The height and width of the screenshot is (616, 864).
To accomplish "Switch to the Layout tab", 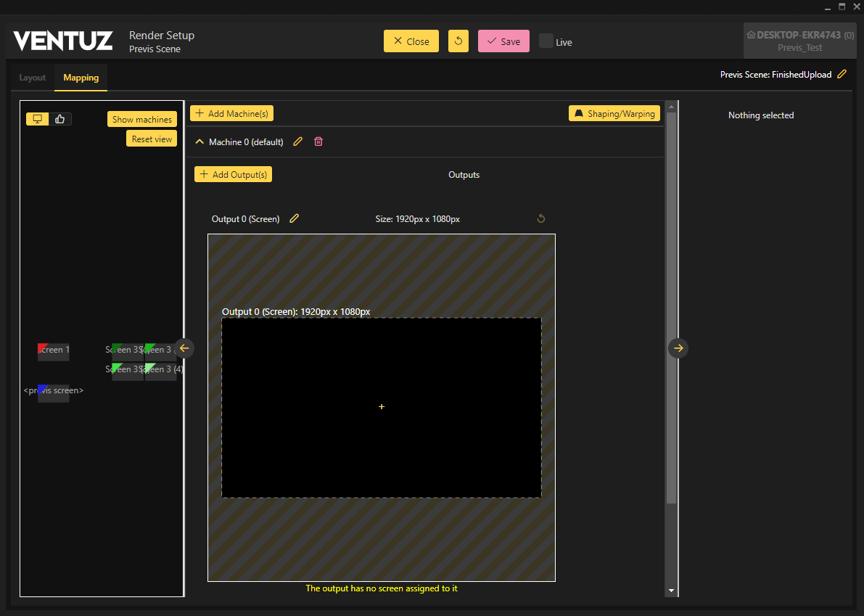I will pyautogui.click(x=33, y=78).
